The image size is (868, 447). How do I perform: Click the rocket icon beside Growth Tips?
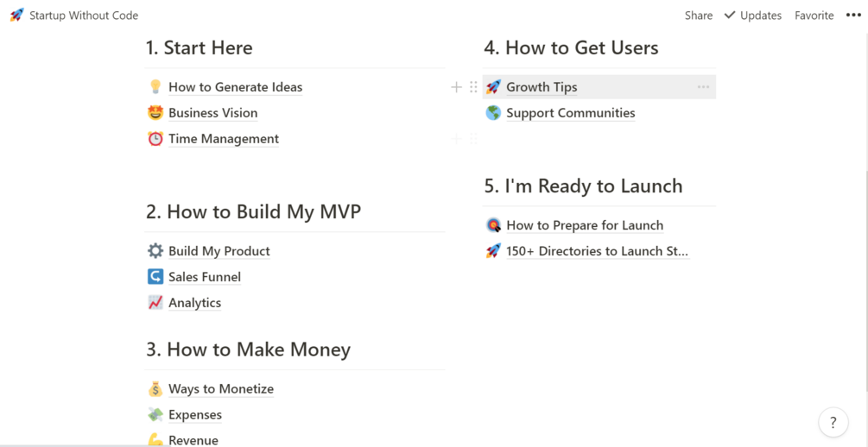pos(493,87)
